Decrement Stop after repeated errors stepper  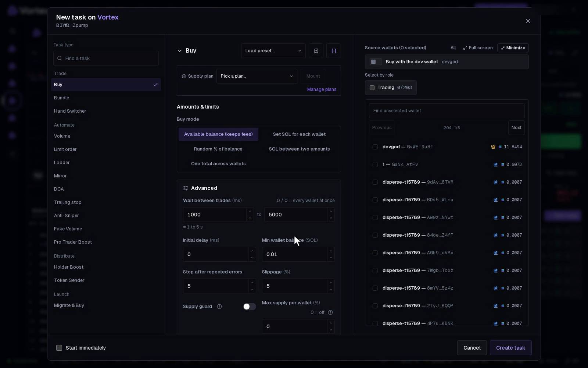coord(252,290)
